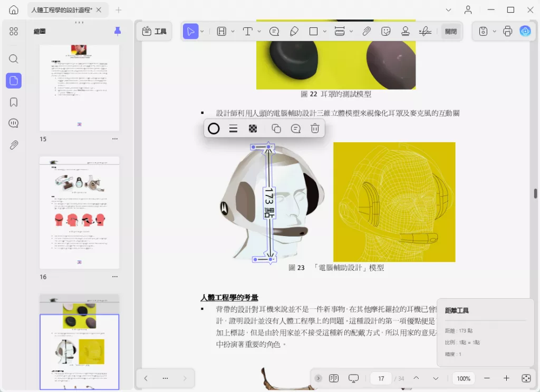Click the page number input field
Viewport: 540px width, 392px height.
pyautogui.click(x=381, y=378)
